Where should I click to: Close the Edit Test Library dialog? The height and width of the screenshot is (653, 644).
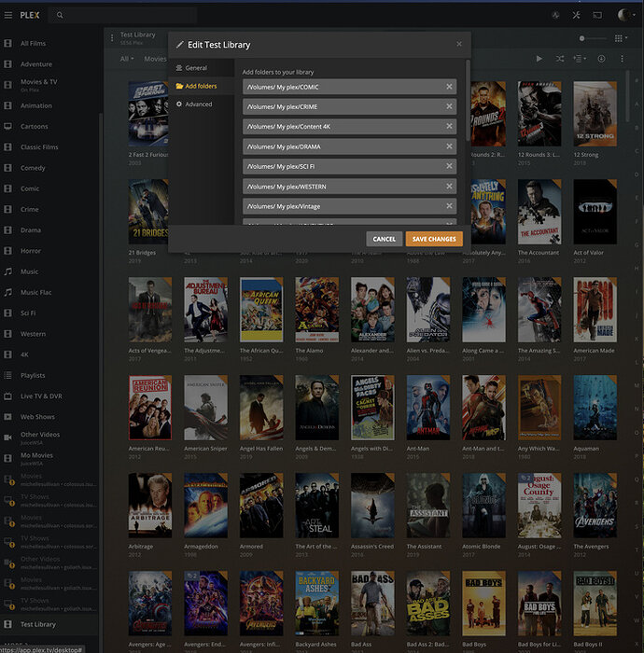click(x=458, y=44)
